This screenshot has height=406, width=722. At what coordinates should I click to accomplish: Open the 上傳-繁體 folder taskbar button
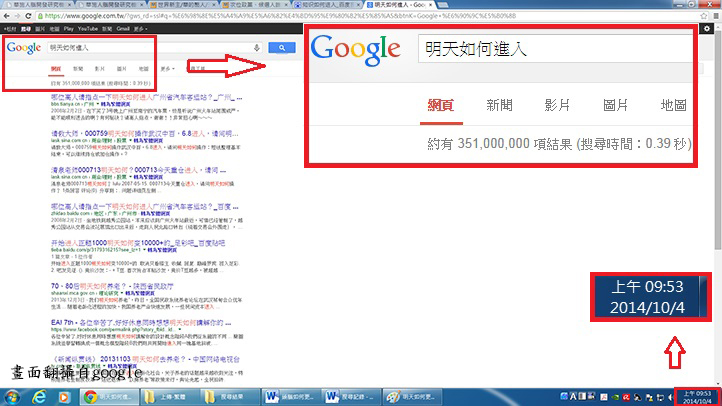[169, 397]
